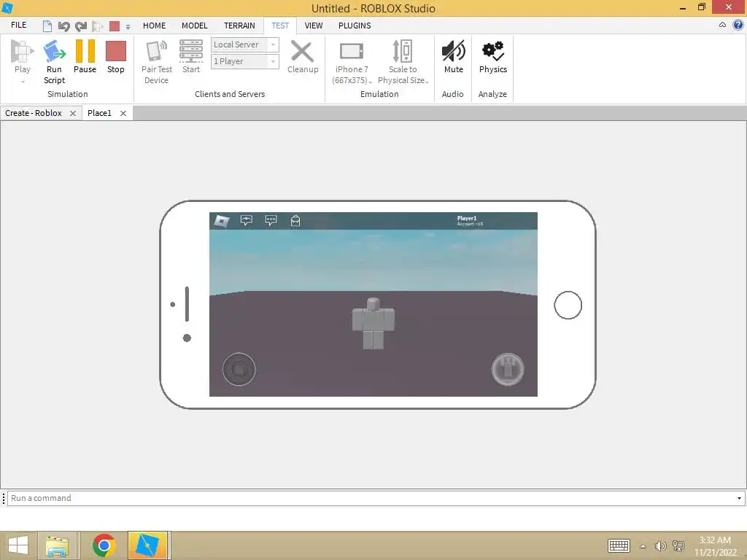Screen dimensions: 747x560
Task: Open the in-game chat window icon
Action: (247, 220)
